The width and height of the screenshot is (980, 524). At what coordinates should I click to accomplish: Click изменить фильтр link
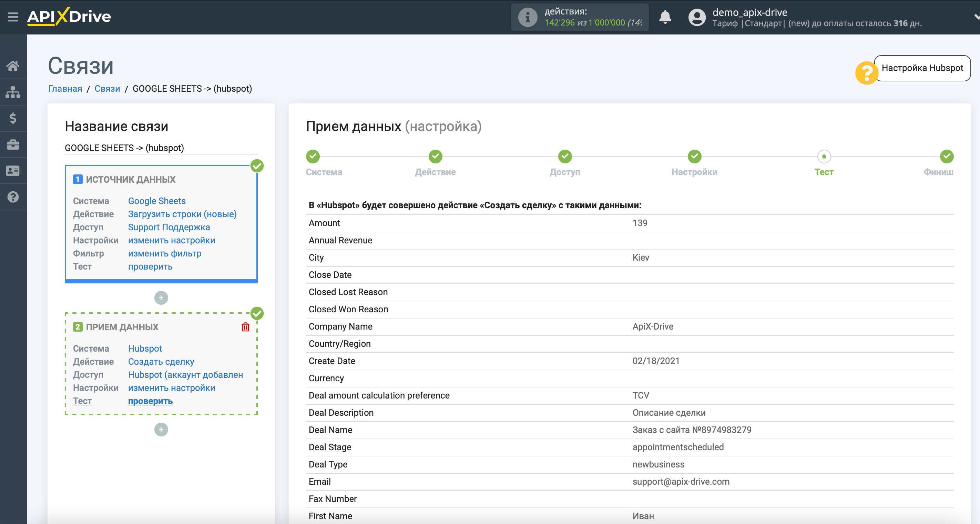[x=165, y=253]
